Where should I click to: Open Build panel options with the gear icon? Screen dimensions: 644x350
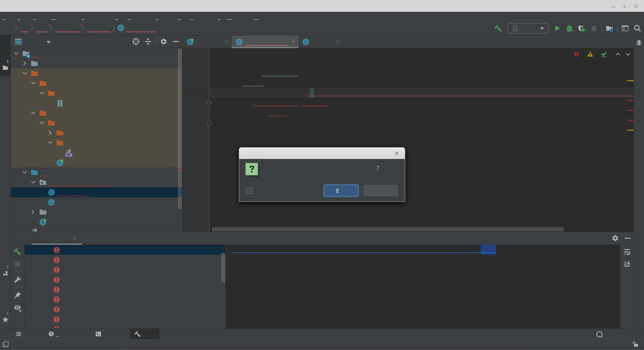click(615, 238)
